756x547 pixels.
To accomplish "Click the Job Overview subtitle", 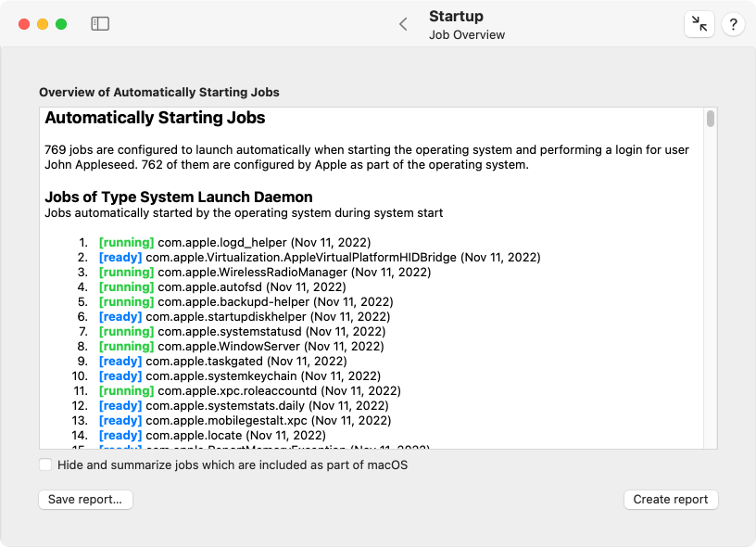I will (467, 35).
